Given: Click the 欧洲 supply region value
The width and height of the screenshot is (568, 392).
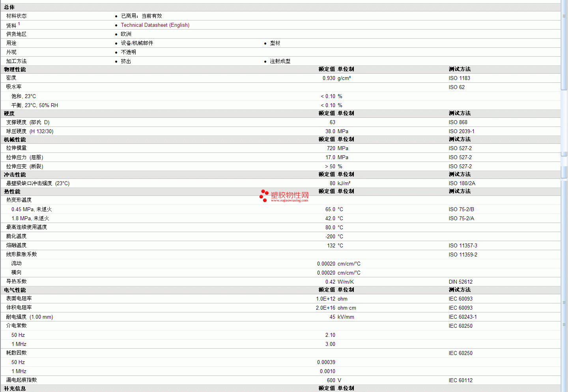Looking at the screenshot, I should (126, 34).
